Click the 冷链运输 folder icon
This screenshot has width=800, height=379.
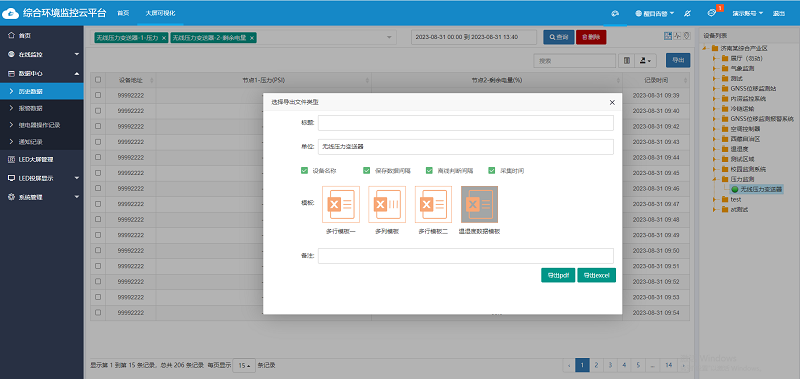tap(724, 109)
